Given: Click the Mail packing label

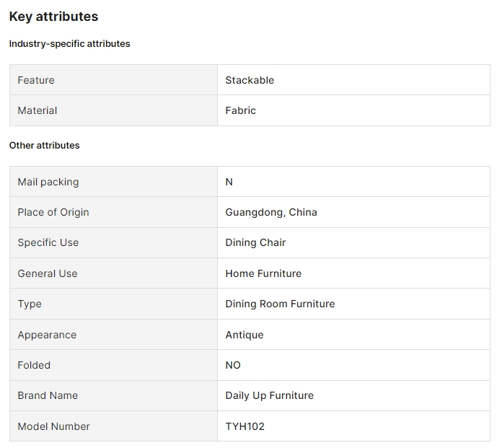Looking at the screenshot, I should pos(48,182).
